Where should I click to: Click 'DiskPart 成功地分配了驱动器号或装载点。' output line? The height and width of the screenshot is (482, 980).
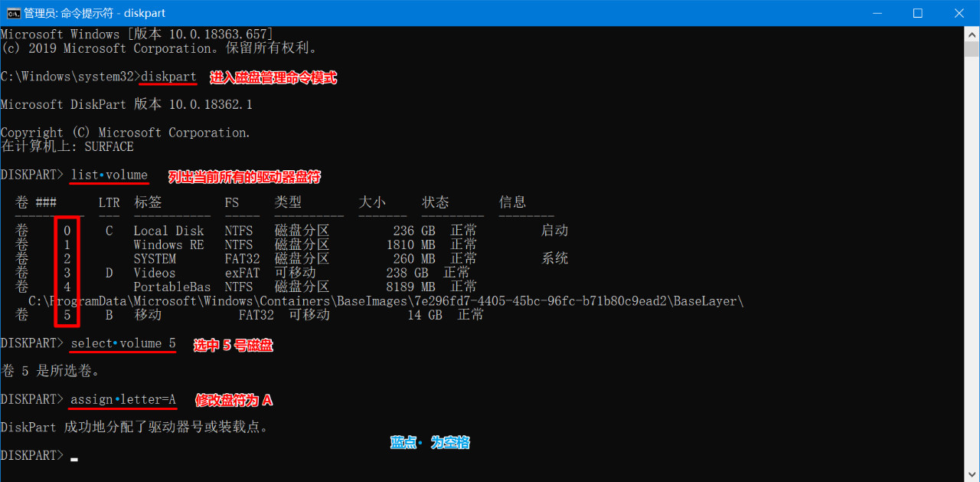[134, 428]
